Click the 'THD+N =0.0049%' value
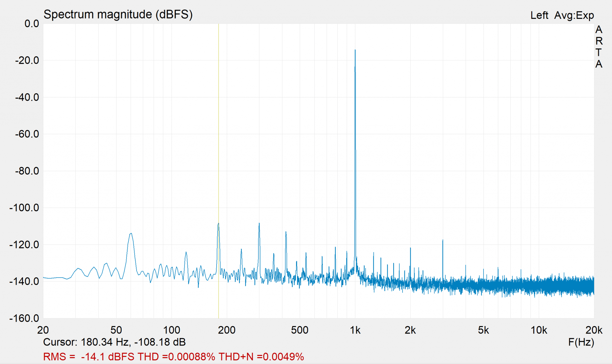This screenshot has height=364, width=612. click(x=261, y=357)
